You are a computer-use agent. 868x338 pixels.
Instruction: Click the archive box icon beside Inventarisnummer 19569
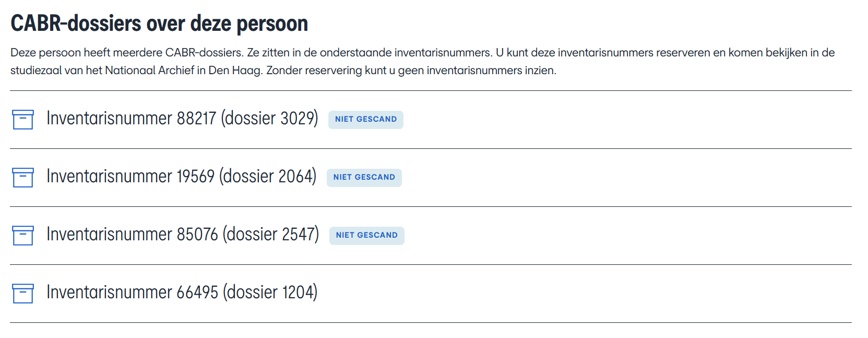pos(23,178)
